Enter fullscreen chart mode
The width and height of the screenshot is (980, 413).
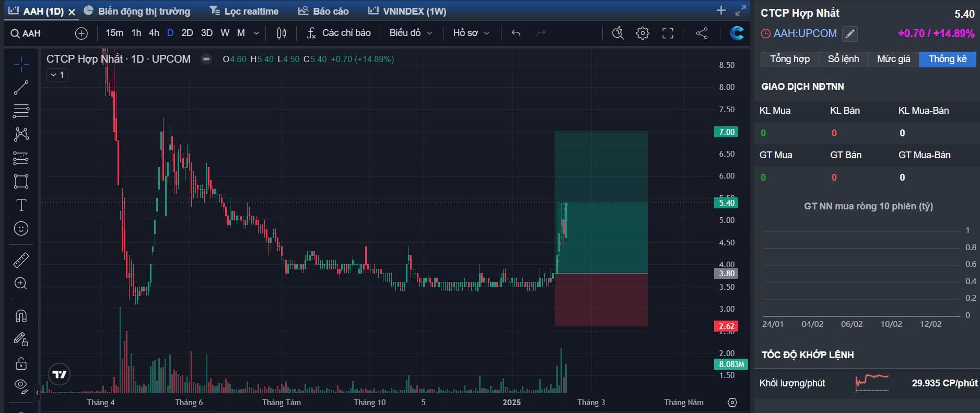click(668, 33)
